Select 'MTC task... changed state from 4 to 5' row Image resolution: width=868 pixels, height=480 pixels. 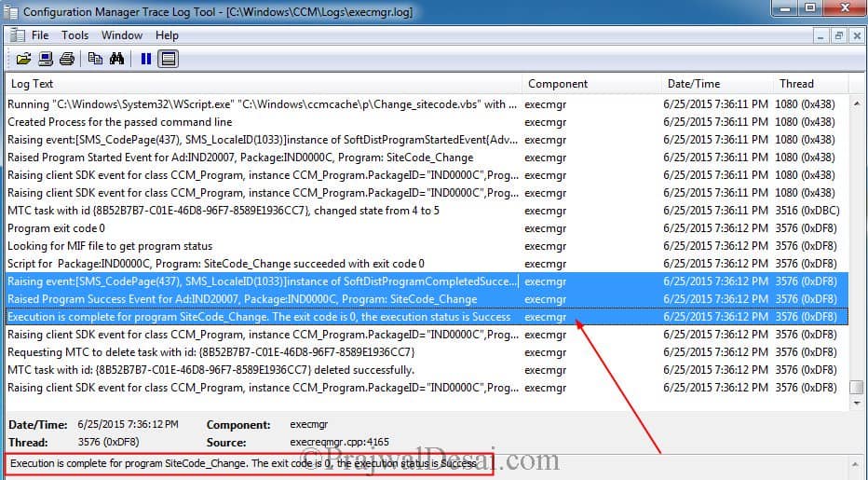pos(427,211)
